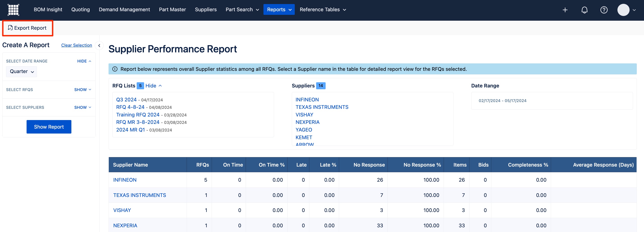Collapse the Create A Report sidebar arrow
644x232 pixels.
[x=99, y=45]
